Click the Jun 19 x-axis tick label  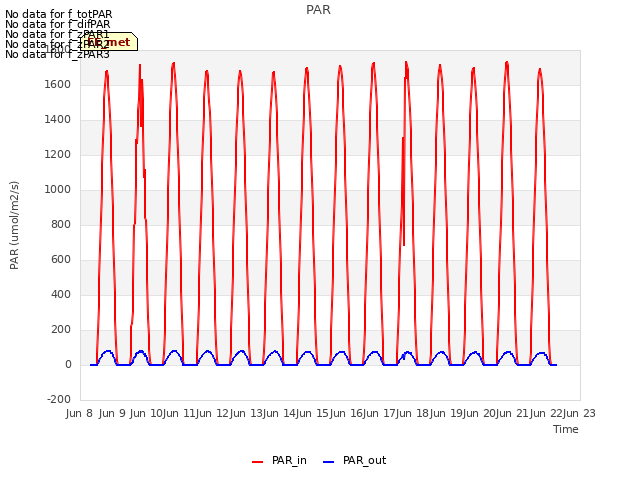click(446, 413)
